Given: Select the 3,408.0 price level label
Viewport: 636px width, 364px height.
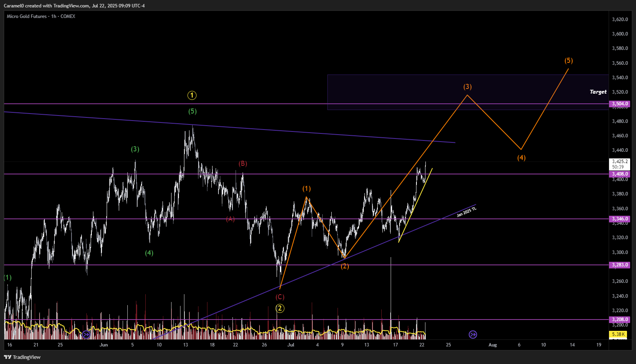Looking at the screenshot, I should 620,174.
